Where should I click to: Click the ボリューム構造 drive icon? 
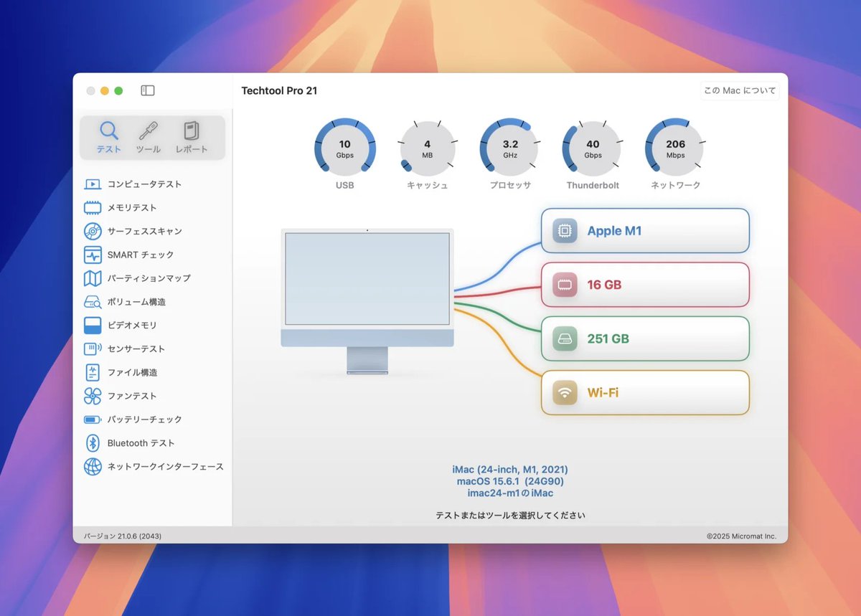tap(93, 302)
